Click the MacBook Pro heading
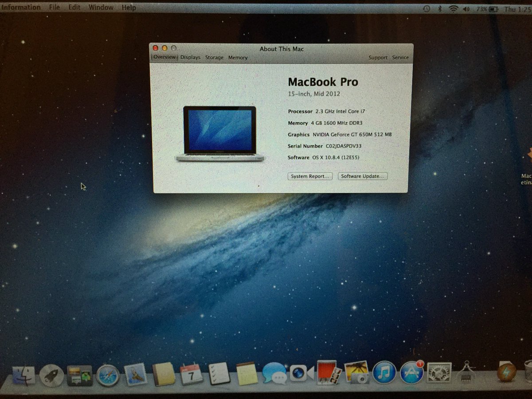This screenshot has height=399, width=532. tap(323, 82)
